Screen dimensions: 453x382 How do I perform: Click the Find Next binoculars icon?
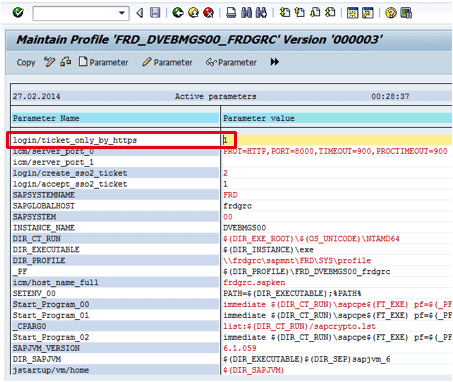tap(261, 13)
